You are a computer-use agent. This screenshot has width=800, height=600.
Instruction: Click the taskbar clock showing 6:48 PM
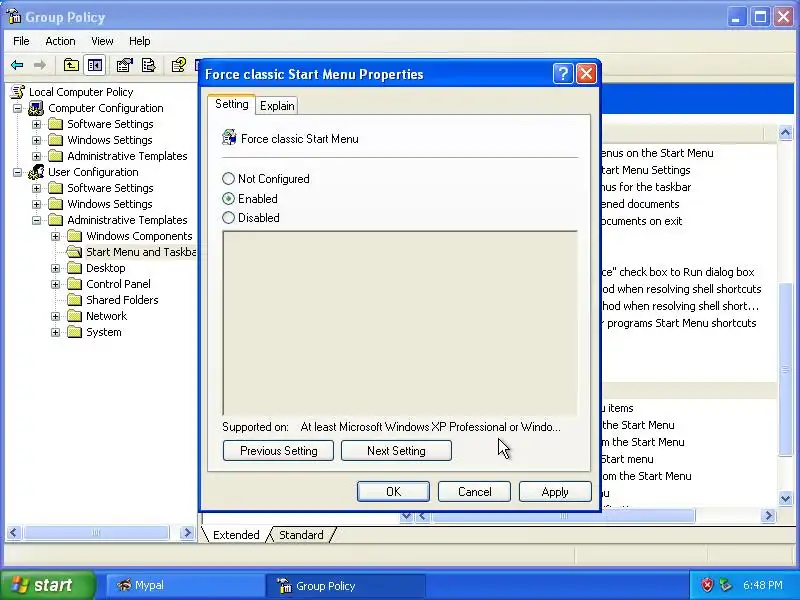tap(762, 585)
